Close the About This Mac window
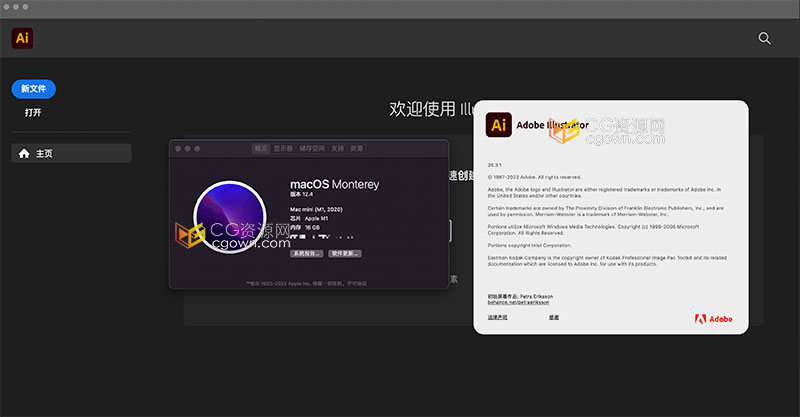 (178, 149)
